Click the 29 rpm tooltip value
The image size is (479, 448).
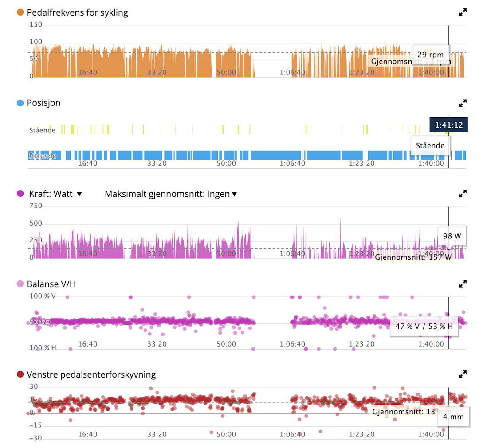click(430, 55)
